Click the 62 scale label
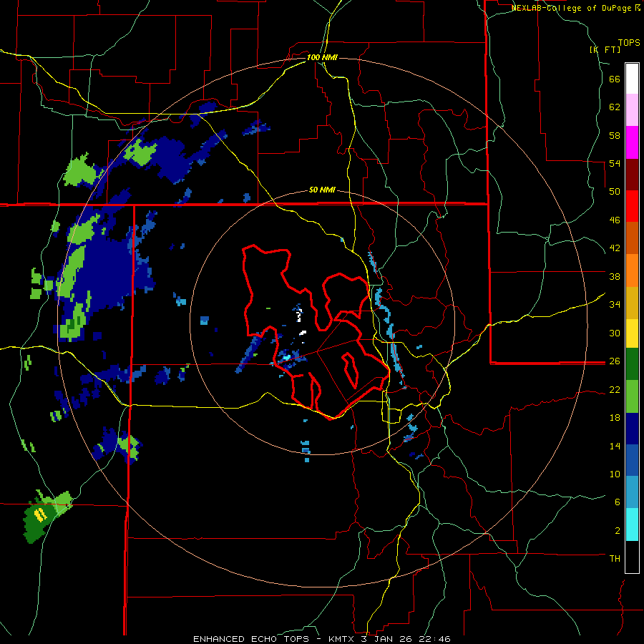 click(x=615, y=107)
